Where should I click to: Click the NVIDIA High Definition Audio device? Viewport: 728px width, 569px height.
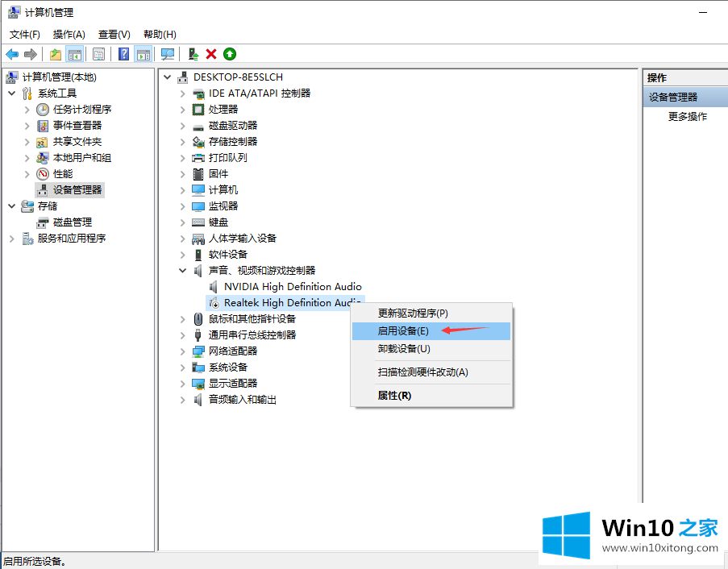pyautogui.click(x=293, y=287)
